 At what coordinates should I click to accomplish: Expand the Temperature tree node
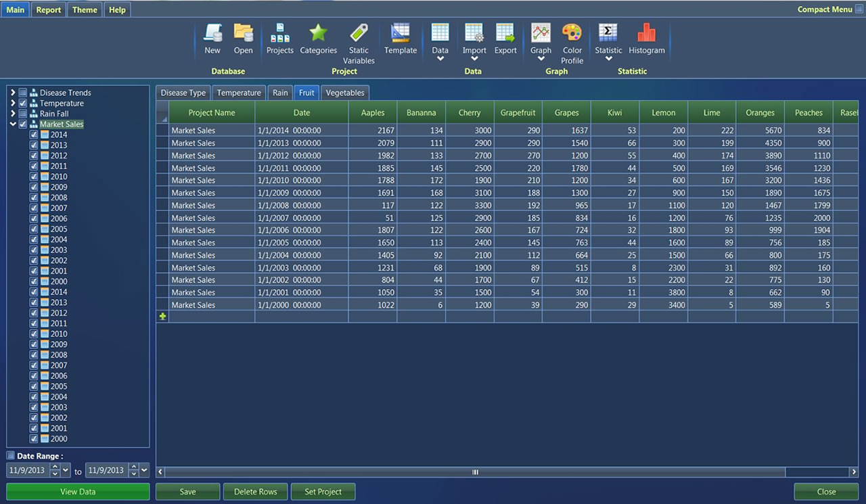pos(13,104)
